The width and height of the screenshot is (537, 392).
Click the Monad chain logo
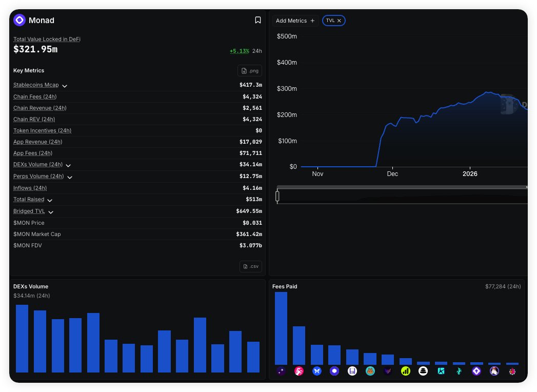point(19,20)
